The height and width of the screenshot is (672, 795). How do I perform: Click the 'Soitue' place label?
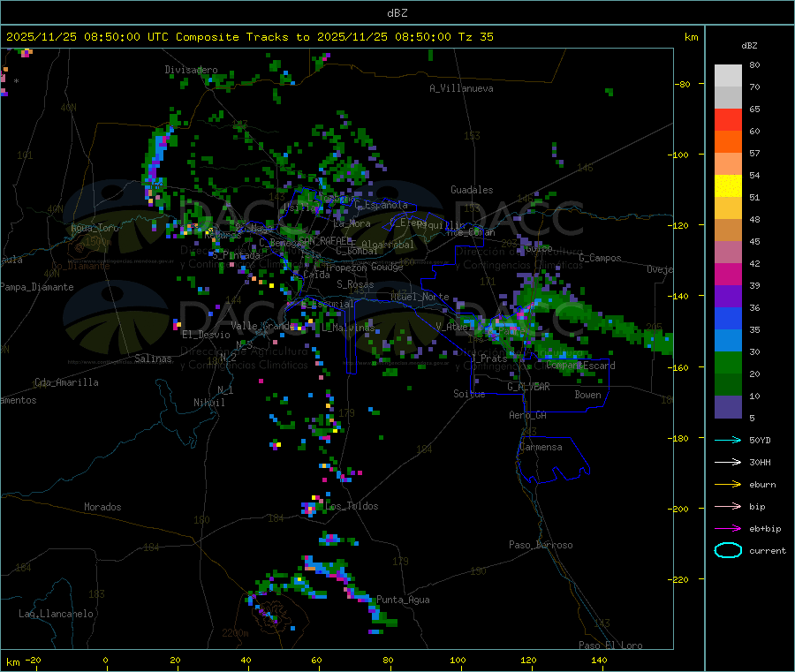pyautogui.click(x=469, y=394)
